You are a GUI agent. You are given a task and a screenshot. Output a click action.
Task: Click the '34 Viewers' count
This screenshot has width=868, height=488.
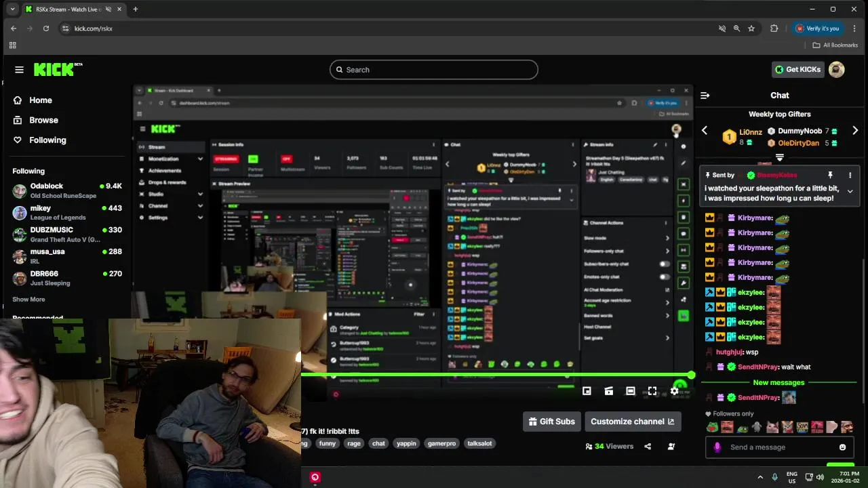coord(609,447)
